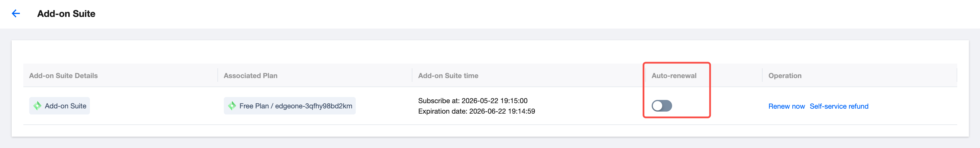Click the Add-on Suite time column header

[448, 75]
